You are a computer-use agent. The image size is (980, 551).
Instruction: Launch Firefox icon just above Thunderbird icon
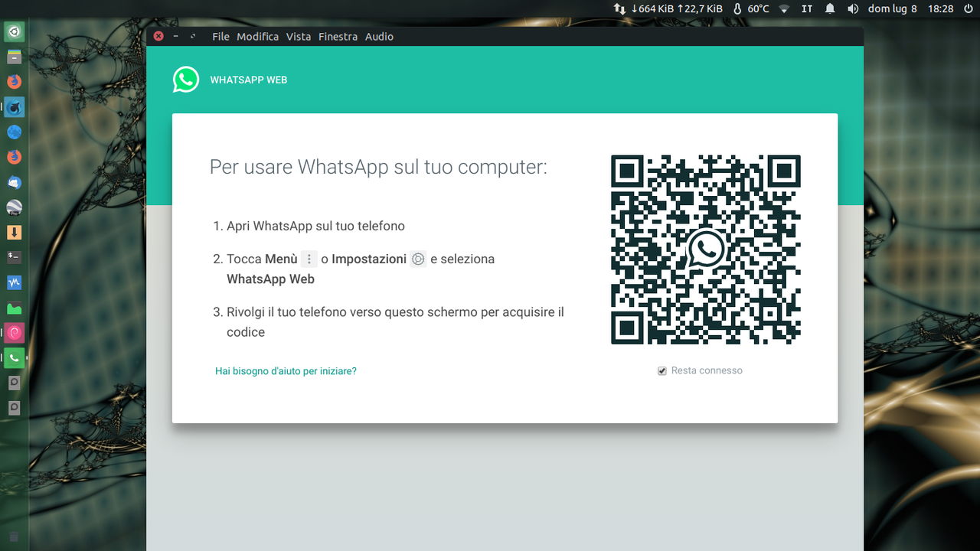tap(15, 157)
